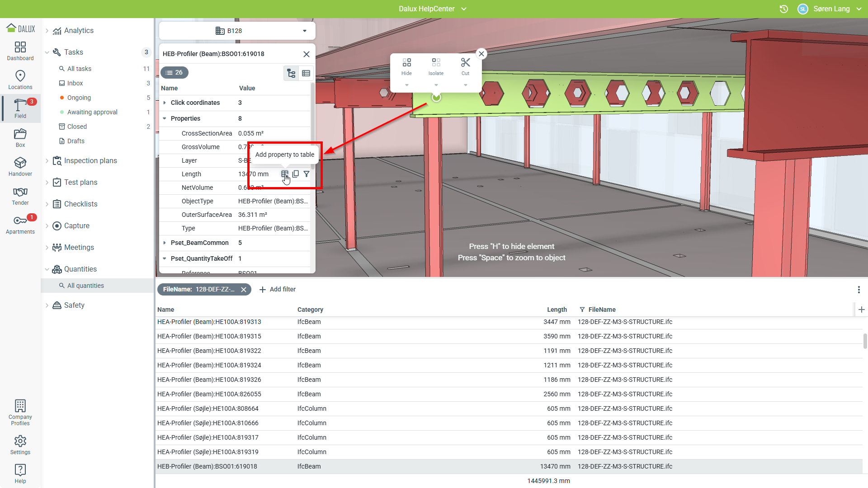Click the Hide element tool icon

pyautogui.click(x=406, y=63)
